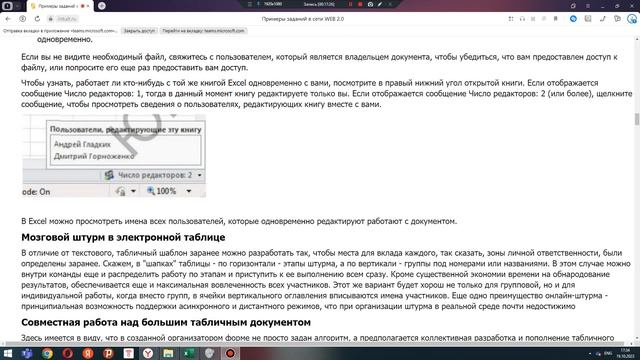The width and height of the screenshot is (640, 360).
Task: Click the word 'одновременно.' at the top of the page
Action: click(x=65, y=40)
